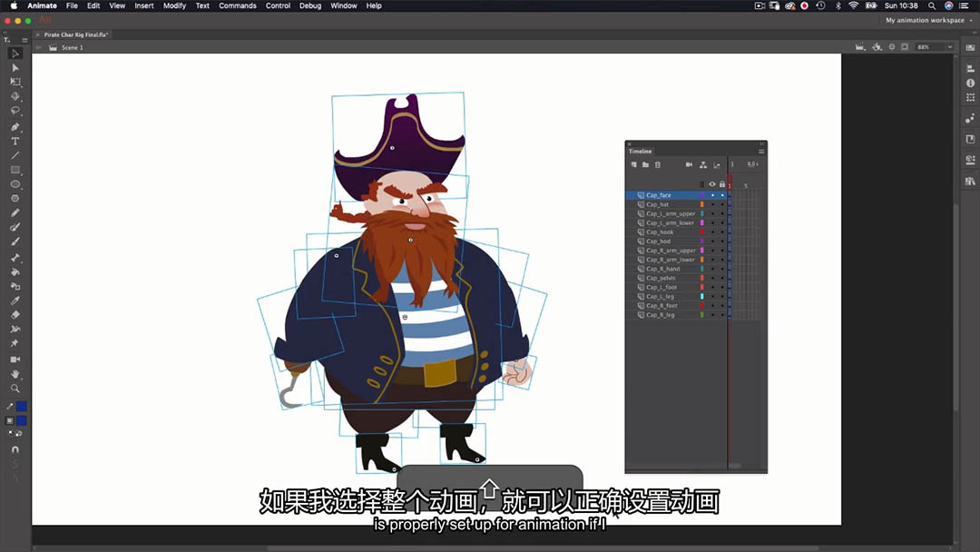
Task: Open the Wi-Fi status menu
Action: click(x=853, y=5)
